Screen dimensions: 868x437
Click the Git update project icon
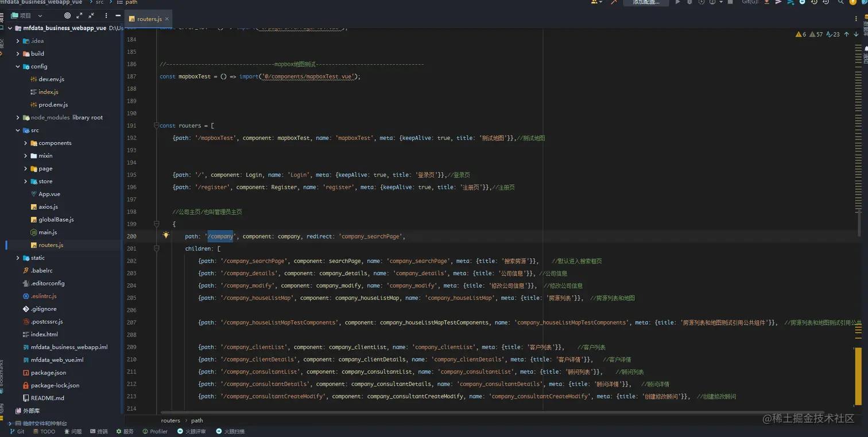tap(766, 2)
